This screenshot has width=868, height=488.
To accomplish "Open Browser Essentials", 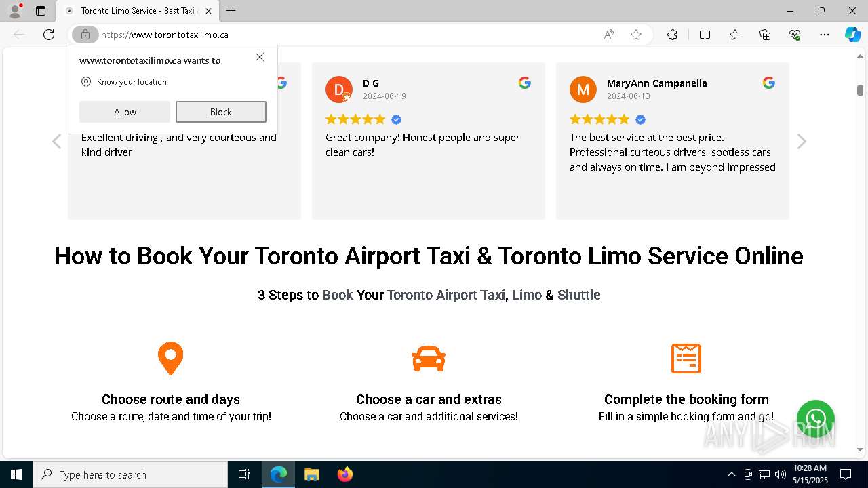I will pos(795,35).
